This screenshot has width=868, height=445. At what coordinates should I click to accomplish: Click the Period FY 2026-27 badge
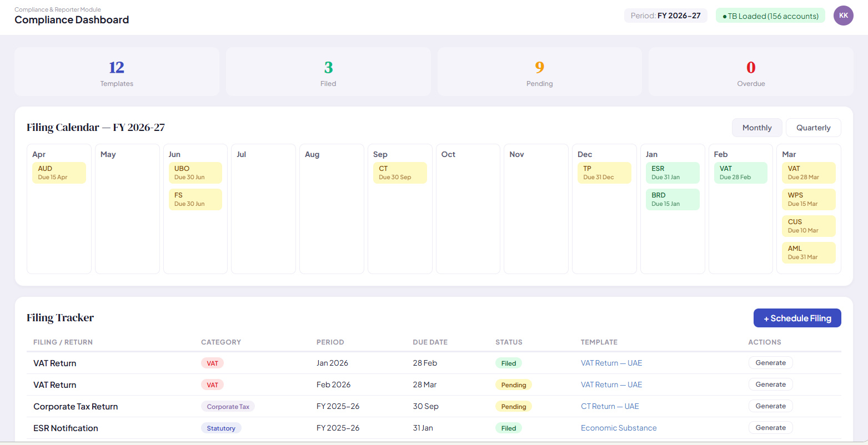[x=665, y=16]
